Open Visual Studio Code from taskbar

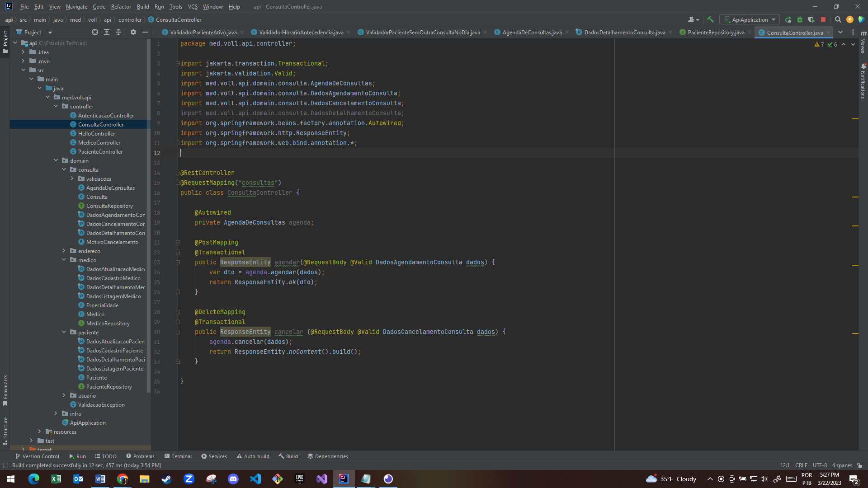[255, 479]
